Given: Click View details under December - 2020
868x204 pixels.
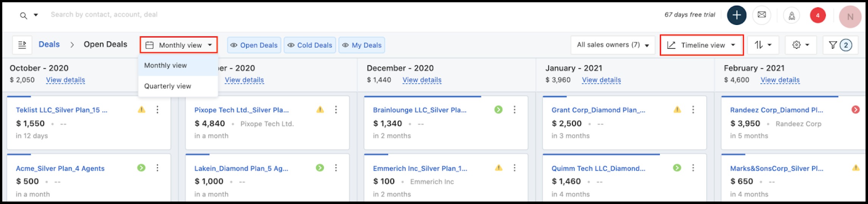Looking at the screenshot, I should click(x=422, y=80).
